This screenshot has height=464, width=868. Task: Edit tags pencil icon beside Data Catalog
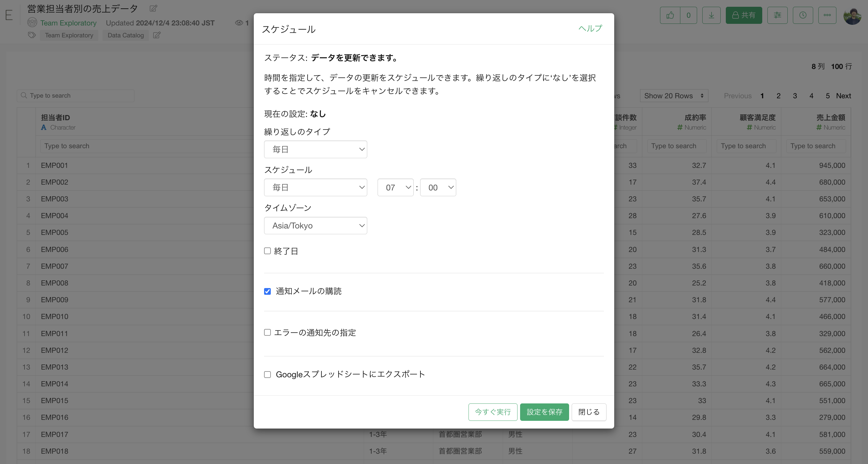157,35
